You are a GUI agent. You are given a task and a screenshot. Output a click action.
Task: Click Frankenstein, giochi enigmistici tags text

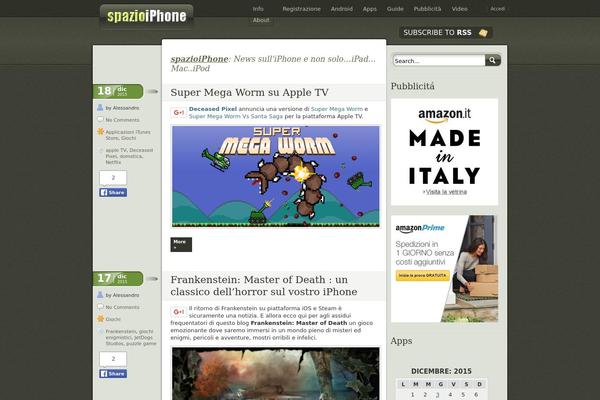pos(131,337)
